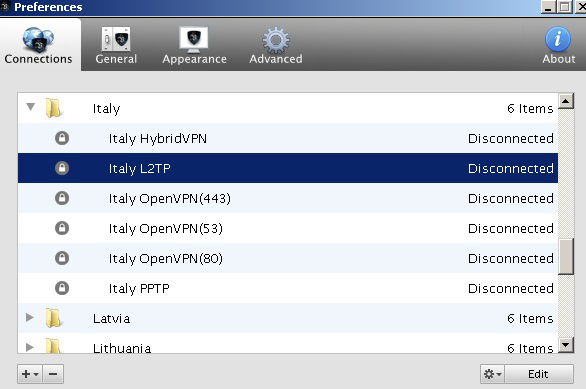Screen dimensions: 586x389
Task: Click the Latvia folder icon
Action: (x=53, y=318)
